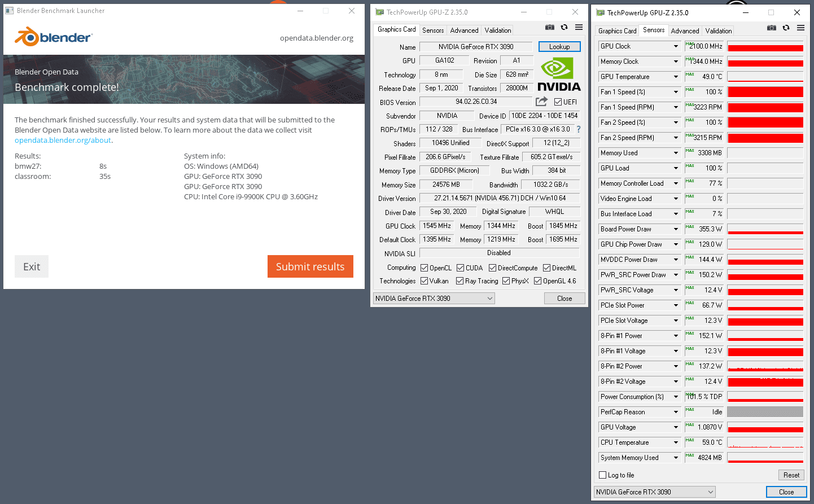Click the PerfCap Reason gray graph bar
This screenshot has width=814, height=504.
point(765,412)
